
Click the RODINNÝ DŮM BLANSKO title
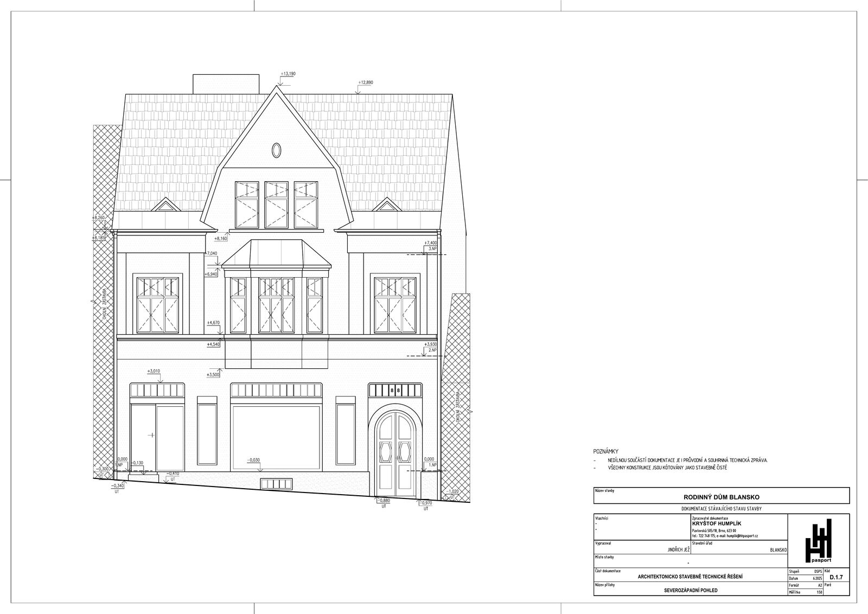722,497
